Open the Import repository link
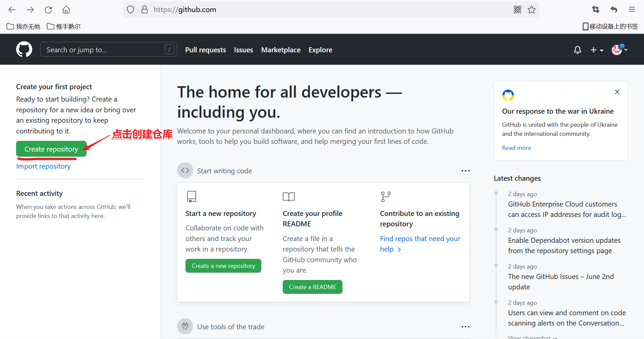Image resolution: width=644 pixels, height=339 pixels. (43, 166)
